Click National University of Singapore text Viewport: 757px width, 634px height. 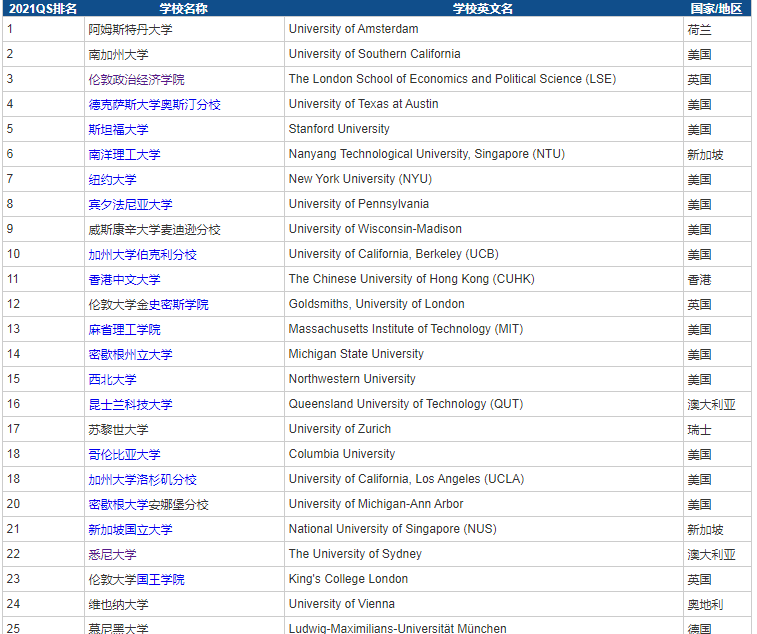(393, 529)
